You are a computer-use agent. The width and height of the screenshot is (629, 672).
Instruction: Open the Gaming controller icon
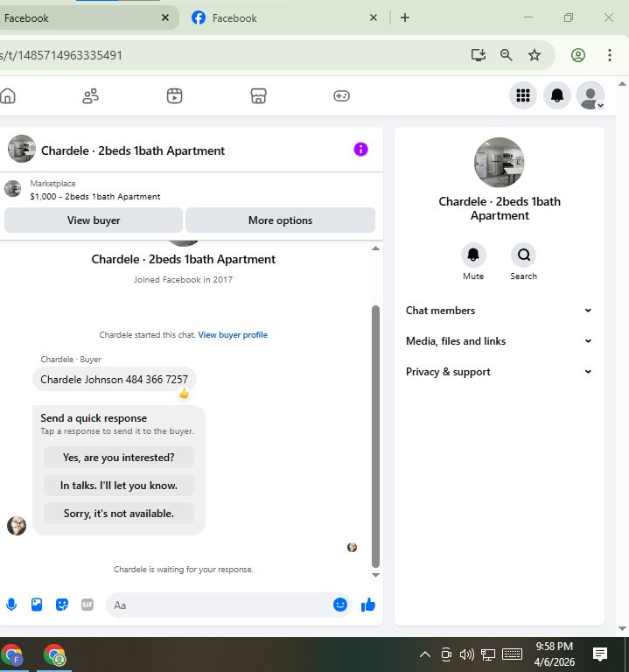coord(341,95)
